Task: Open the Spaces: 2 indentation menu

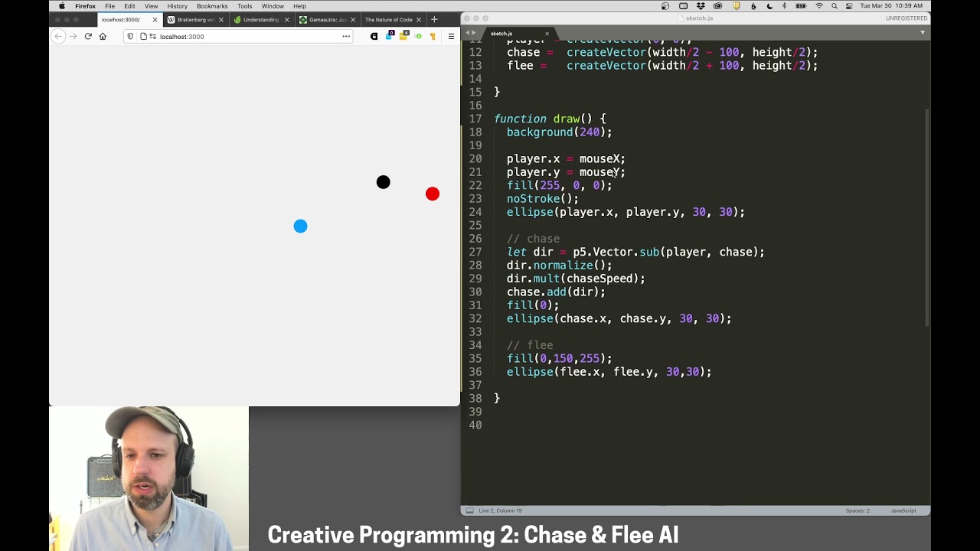Action: tap(857, 510)
